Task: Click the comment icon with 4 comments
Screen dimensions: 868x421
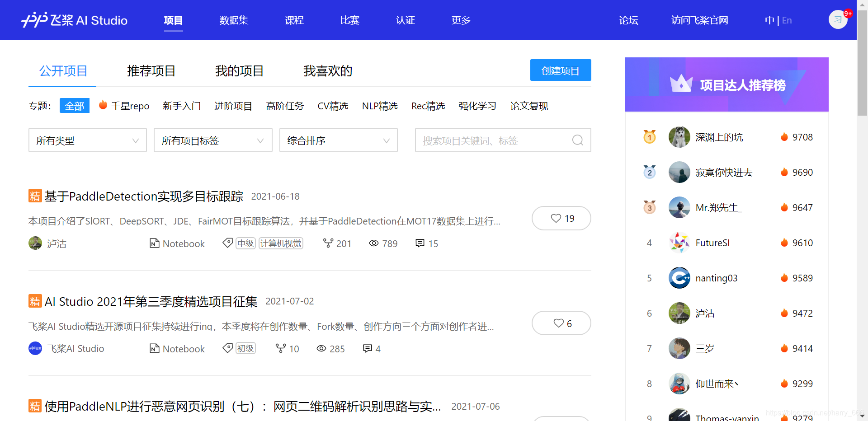Action: click(x=368, y=348)
